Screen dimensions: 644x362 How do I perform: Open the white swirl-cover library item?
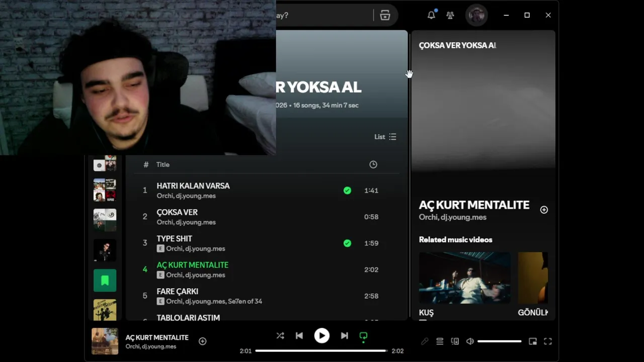coord(105,220)
